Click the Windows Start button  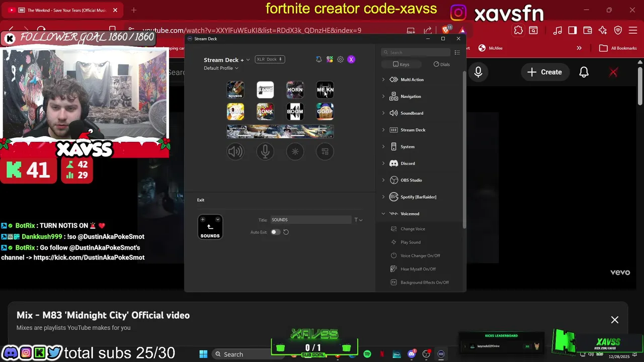203,354
